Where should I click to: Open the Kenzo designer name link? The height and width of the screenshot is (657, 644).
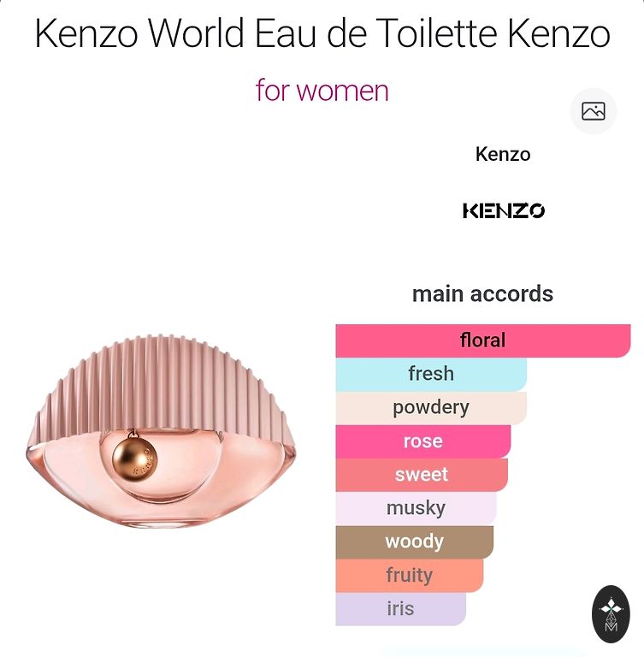tap(503, 154)
